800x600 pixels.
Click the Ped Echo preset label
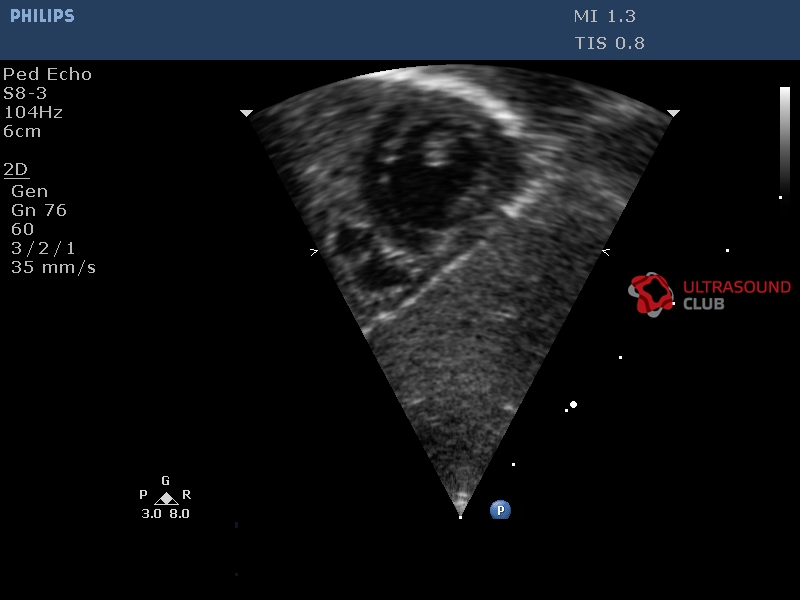click(x=47, y=74)
